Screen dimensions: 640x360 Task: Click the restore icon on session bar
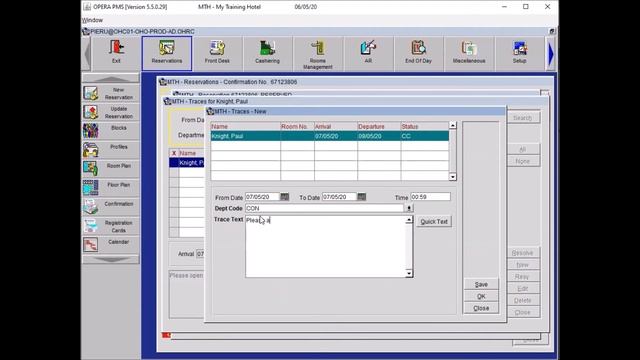point(551,31)
